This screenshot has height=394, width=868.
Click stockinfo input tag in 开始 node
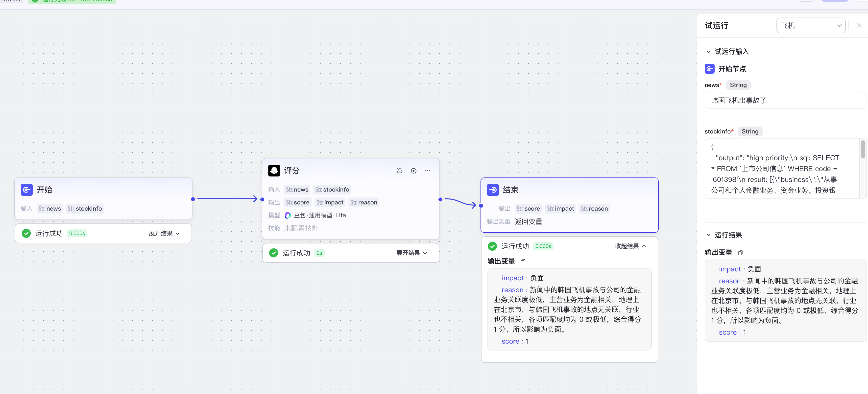pyautogui.click(x=85, y=209)
